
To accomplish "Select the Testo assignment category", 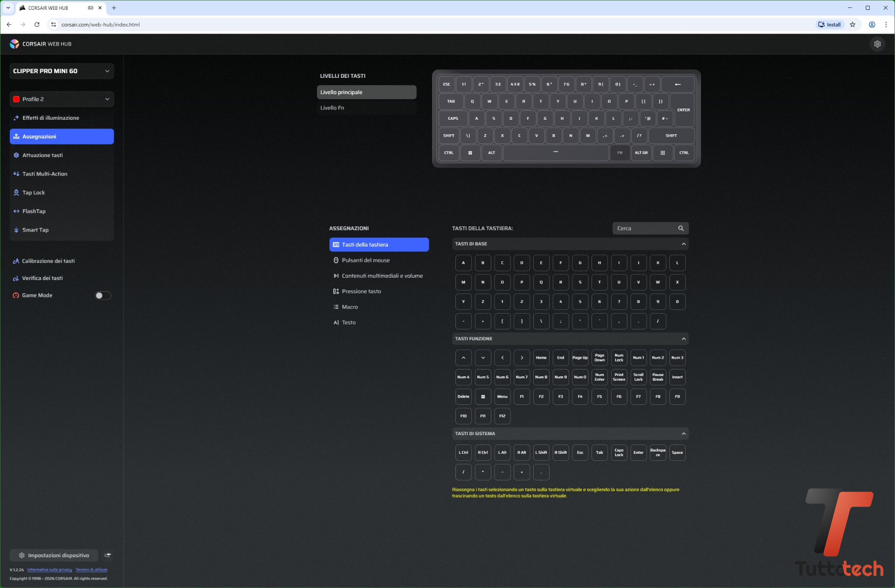I will pos(379,322).
